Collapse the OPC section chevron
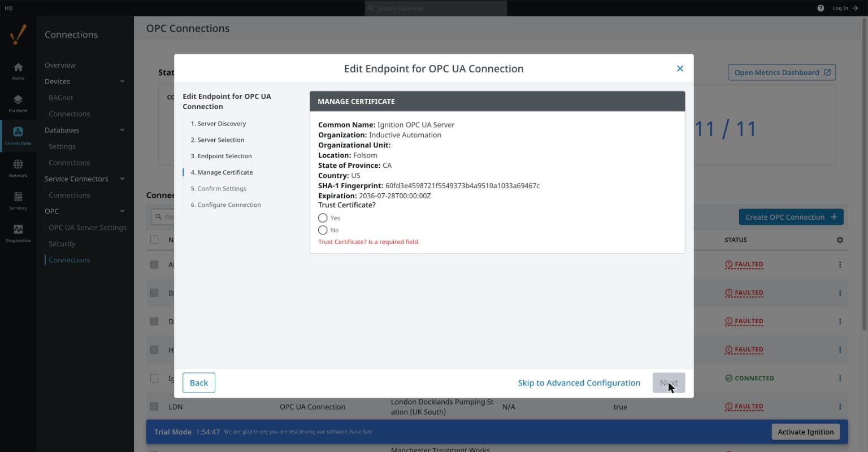The image size is (868, 452). coord(122,211)
